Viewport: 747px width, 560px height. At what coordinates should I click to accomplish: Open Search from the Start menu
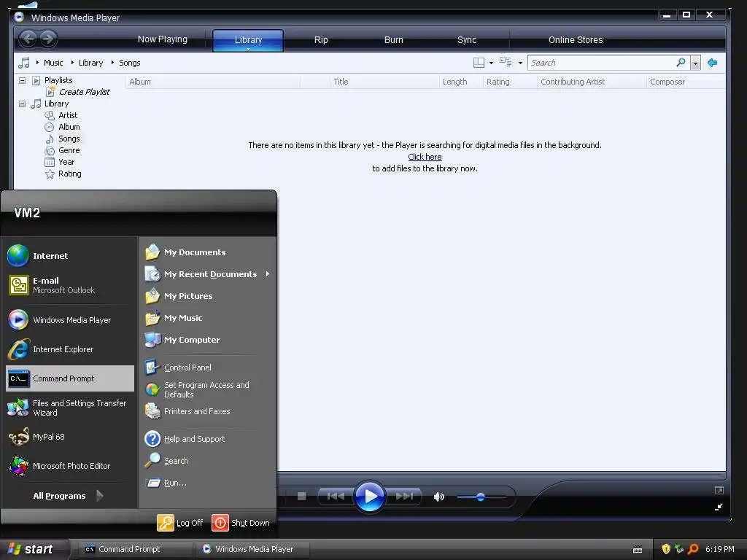click(208, 461)
